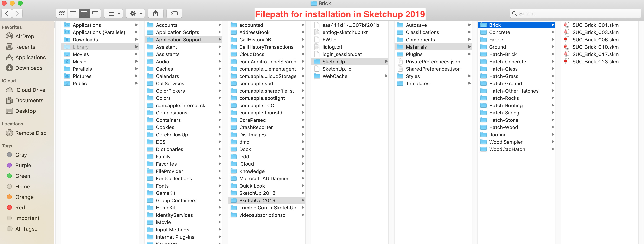Expand the Application Scripts folder arrow
This screenshot has height=244, width=644.
point(220,32)
